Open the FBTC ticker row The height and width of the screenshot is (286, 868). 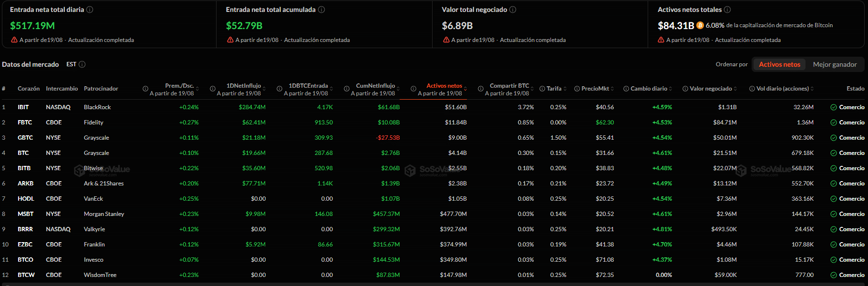click(434, 123)
